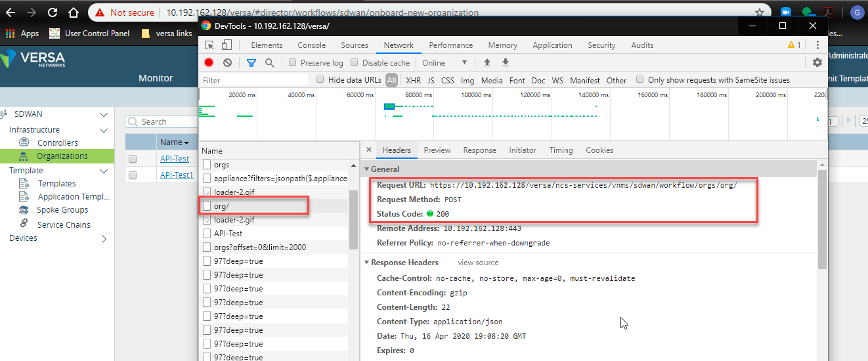Filter requests by XHR type
Image resolution: width=868 pixels, height=361 pixels.
click(x=413, y=80)
